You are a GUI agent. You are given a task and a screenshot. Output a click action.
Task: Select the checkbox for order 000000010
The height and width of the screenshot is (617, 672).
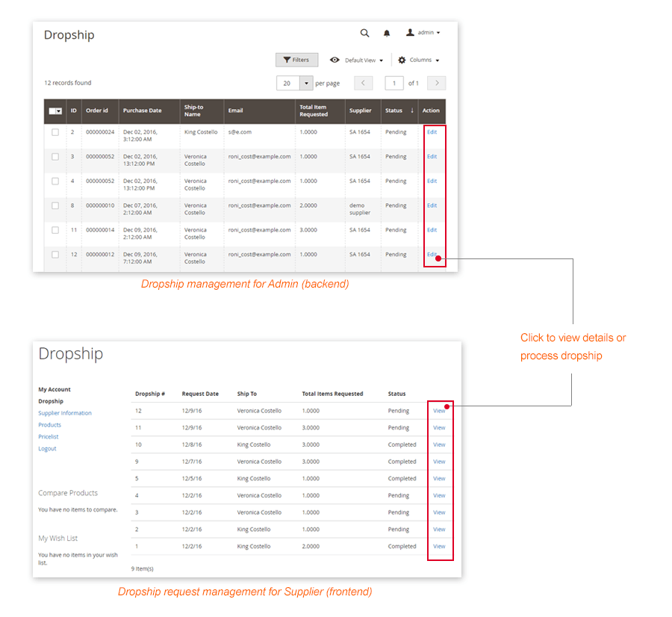tap(55, 205)
